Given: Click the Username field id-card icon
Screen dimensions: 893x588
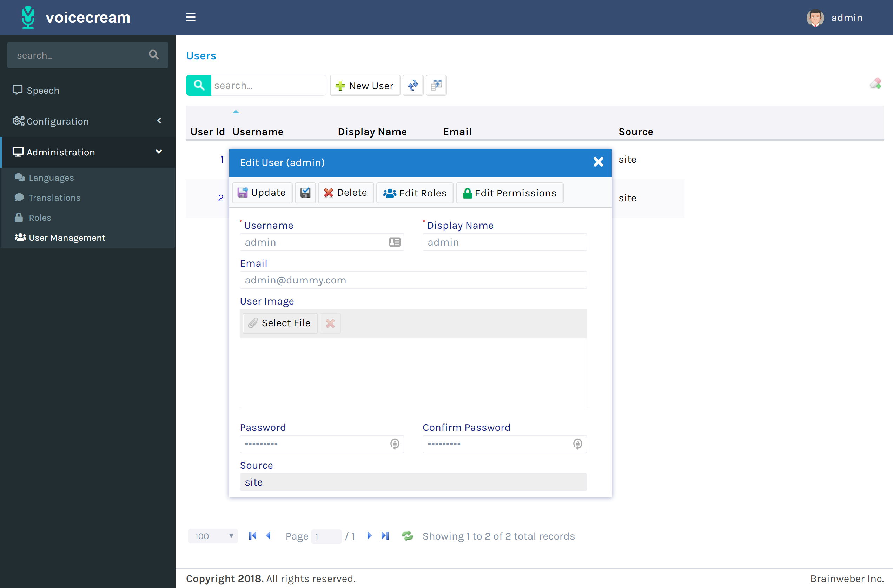Looking at the screenshot, I should [395, 242].
